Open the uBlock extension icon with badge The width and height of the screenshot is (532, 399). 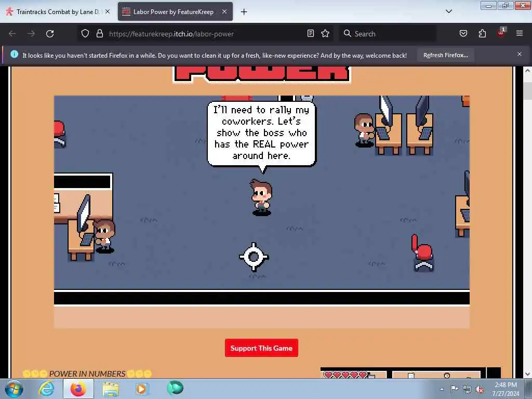point(501,33)
